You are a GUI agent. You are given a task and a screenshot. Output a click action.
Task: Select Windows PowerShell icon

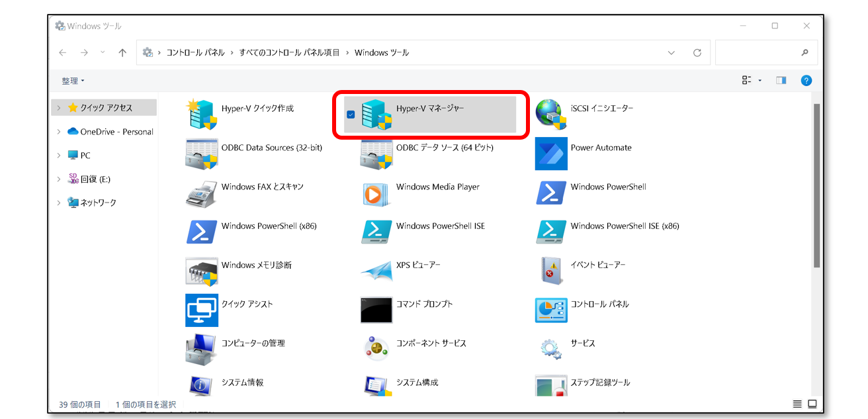pyautogui.click(x=551, y=193)
